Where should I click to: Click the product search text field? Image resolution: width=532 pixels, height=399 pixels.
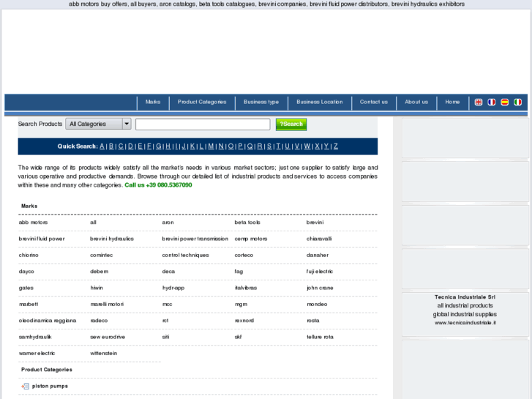[203, 124]
